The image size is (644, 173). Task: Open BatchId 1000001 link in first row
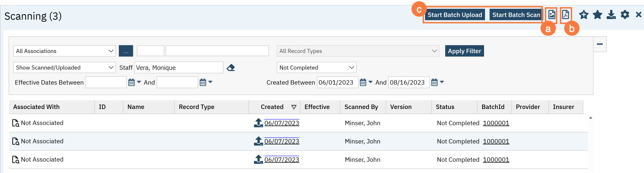pos(496,123)
